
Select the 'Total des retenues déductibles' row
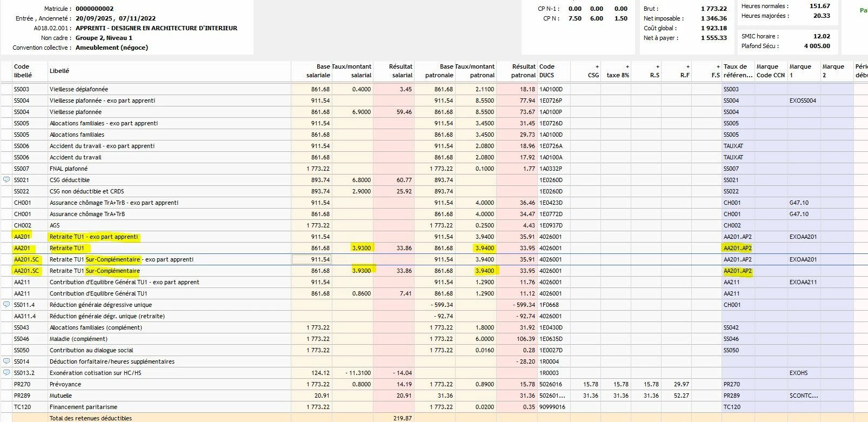pyautogui.click(x=434, y=418)
